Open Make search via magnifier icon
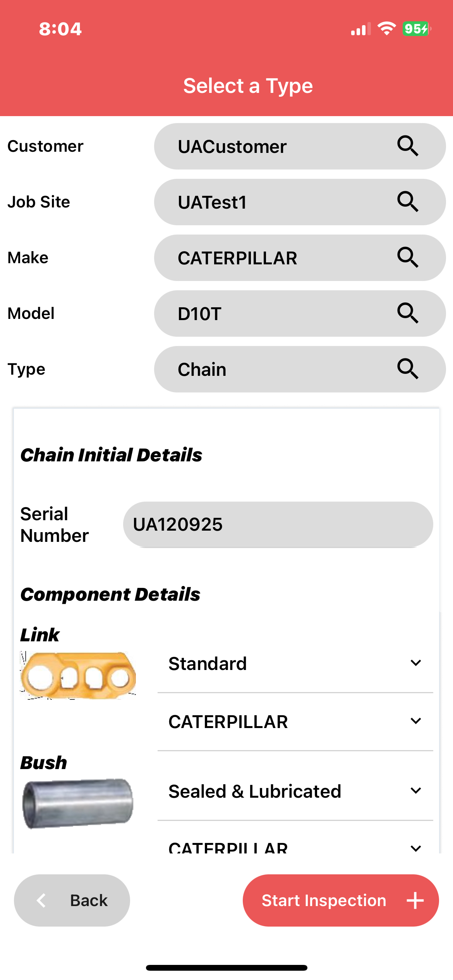 click(x=408, y=257)
